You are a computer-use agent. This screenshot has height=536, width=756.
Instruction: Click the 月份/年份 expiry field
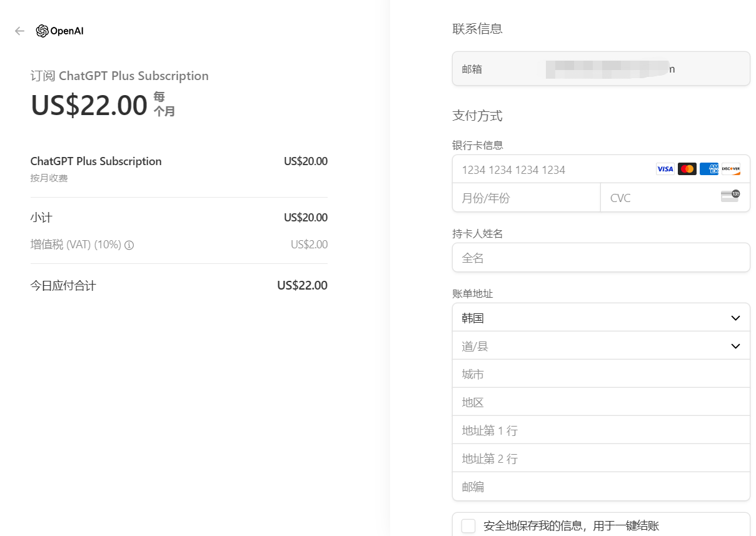point(525,198)
